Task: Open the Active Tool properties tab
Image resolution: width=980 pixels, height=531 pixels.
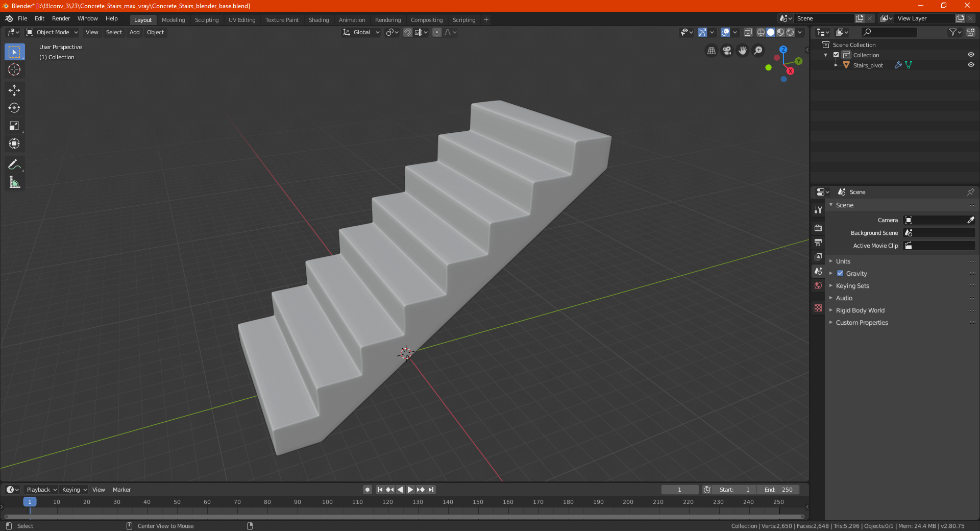Action: click(x=818, y=210)
